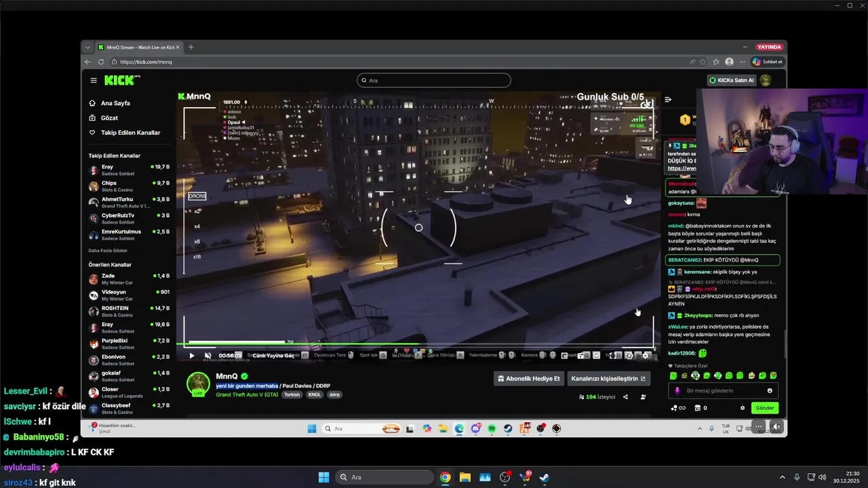Image resolution: width=868 pixels, height=488 pixels.
Task: Show hidden tray icons chevron
Action: [783, 477]
